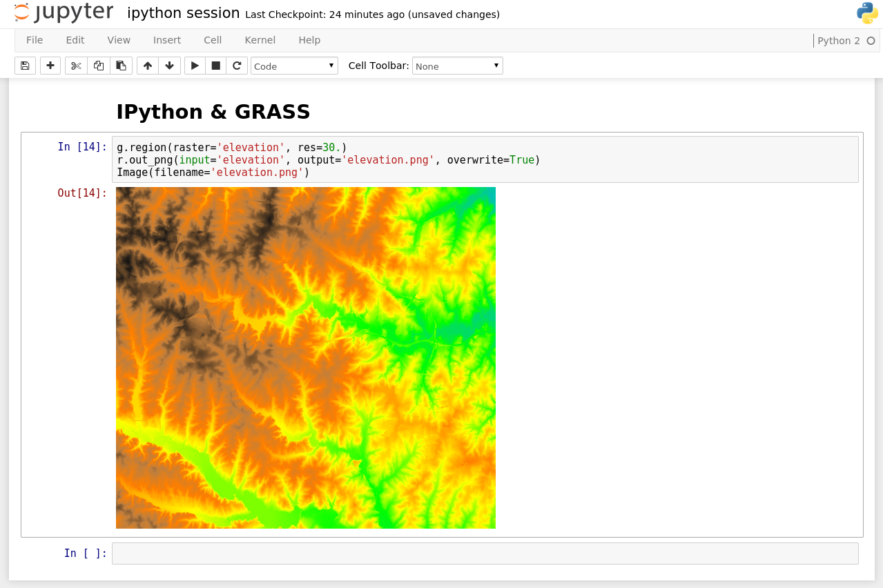Save notebook with the floppy disk icon

[25, 66]
